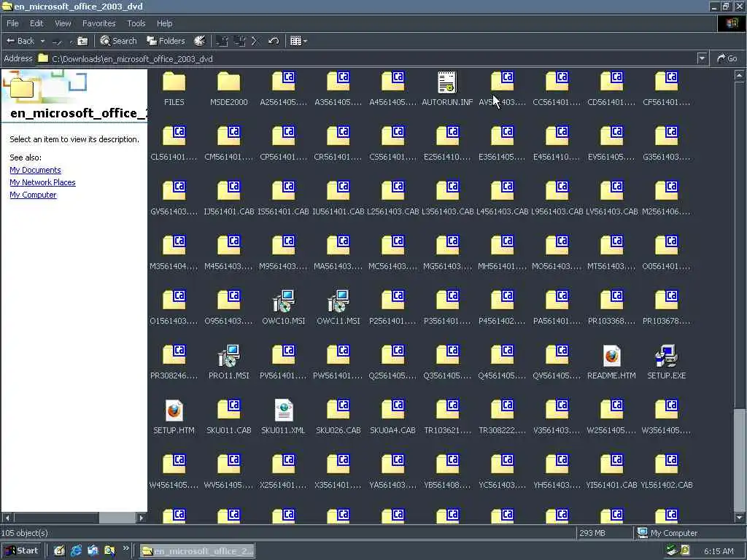Click the Back button
This screenshot has height=560, width=747.
(x=20, y=41)
